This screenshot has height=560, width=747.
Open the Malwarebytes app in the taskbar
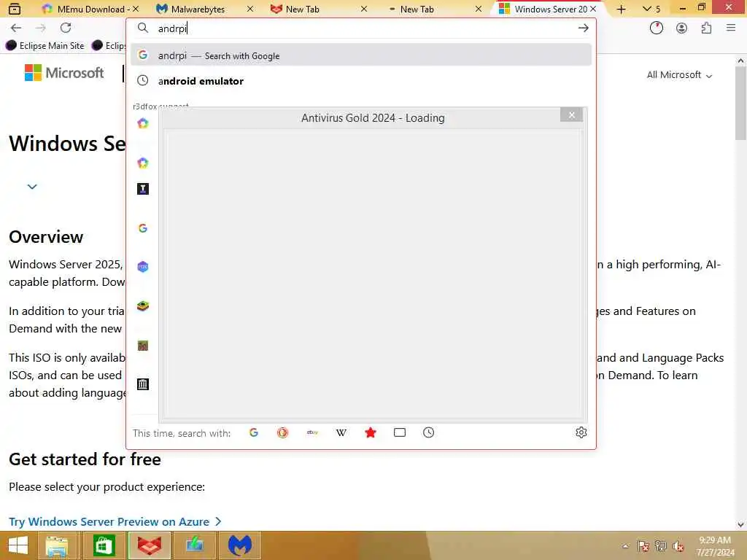point(239,545)
